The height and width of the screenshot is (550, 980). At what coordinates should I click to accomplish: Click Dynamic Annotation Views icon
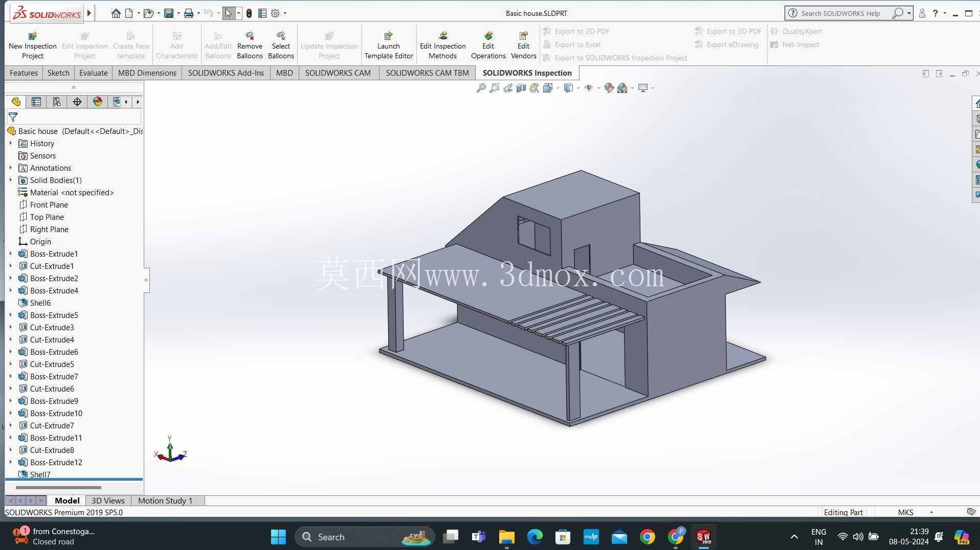pos(534,88)
